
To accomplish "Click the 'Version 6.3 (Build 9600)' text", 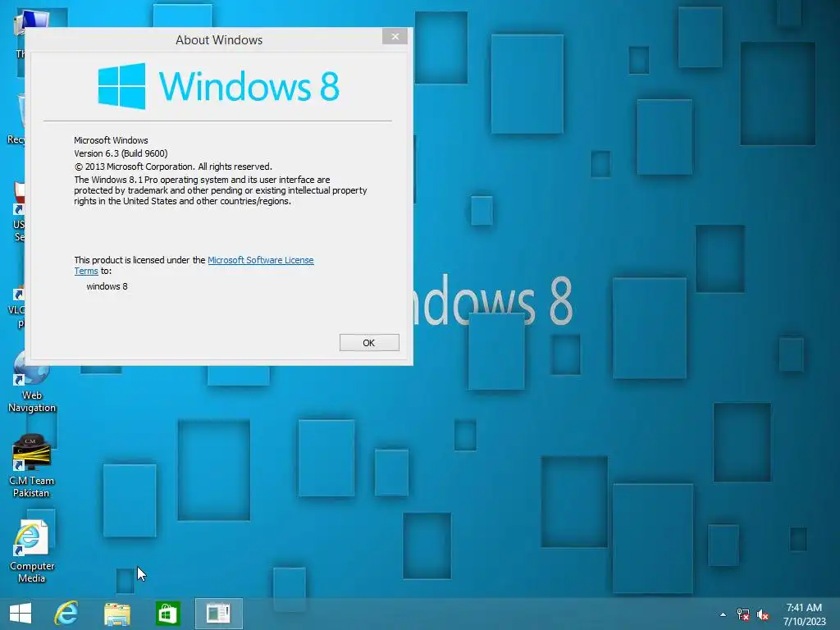I will pyautogui.click(x=121, y=153).
